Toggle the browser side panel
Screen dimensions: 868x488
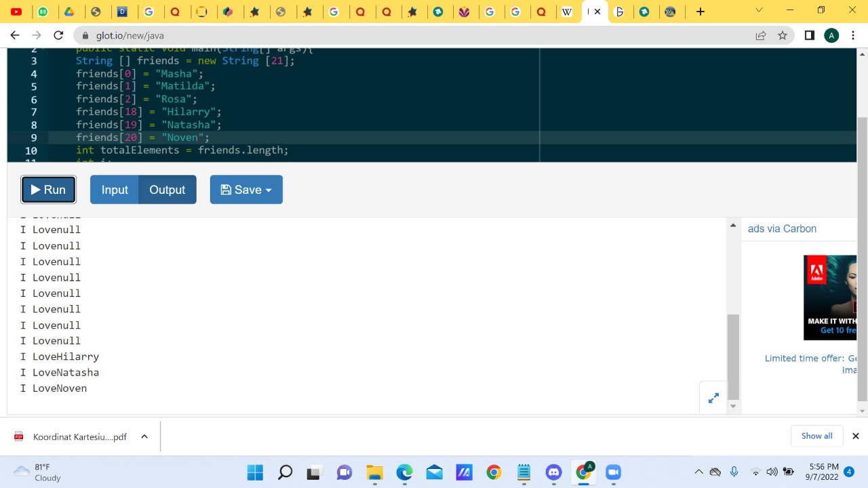[x=809, y=35]
